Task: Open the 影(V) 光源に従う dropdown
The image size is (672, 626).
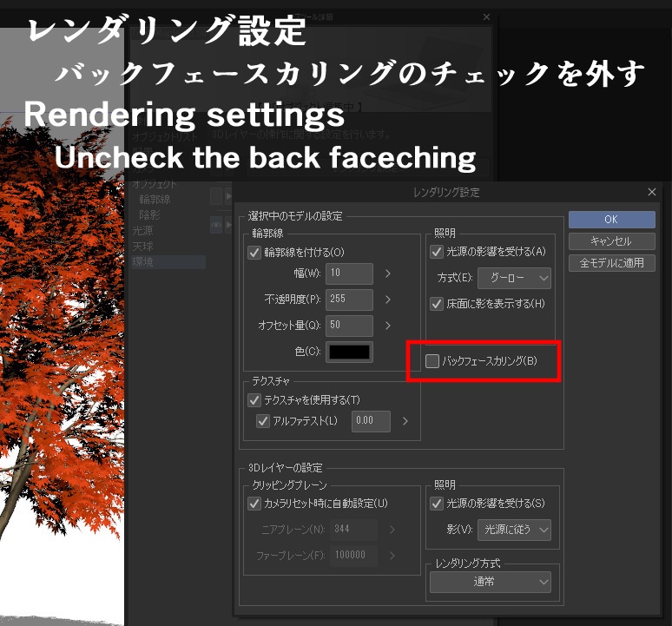Action: pyautogui.click(x=514, y=530)
